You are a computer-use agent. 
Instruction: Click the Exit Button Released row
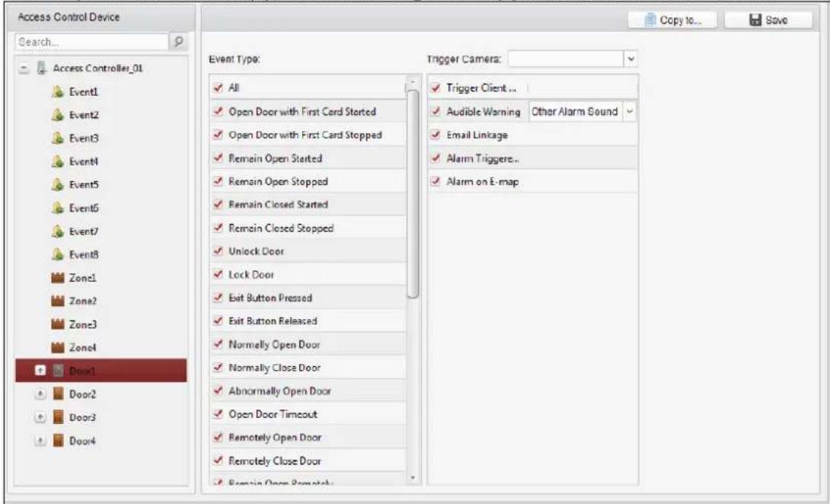[x=308, y=321]
